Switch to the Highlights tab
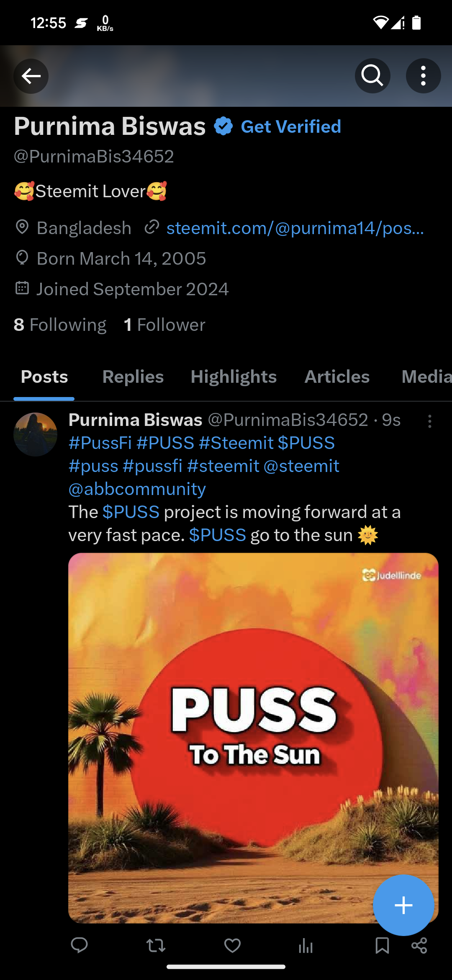The height and width of the screenshot is (980, 452). pos(234,377)
